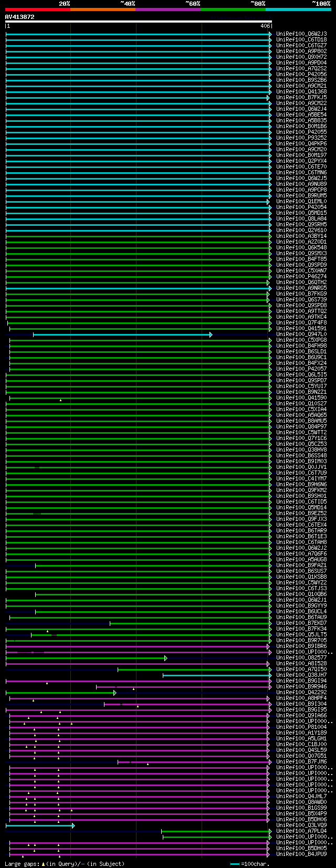This screenshot has height=868, width=336.
Task: Select hit UniRef100_B0M1B6
Action: 301,126
